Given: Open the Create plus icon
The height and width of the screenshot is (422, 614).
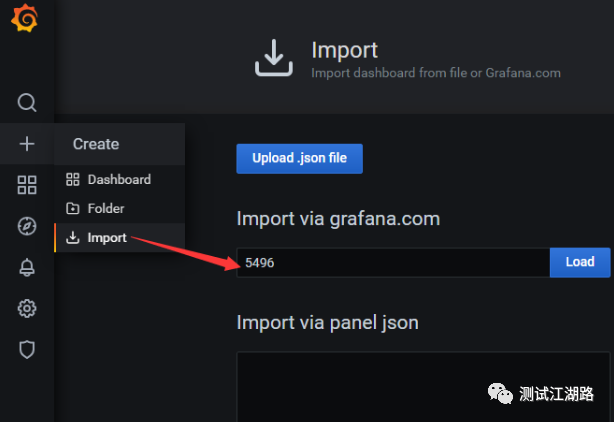Looking at the screenshot, I should [27, 144].
